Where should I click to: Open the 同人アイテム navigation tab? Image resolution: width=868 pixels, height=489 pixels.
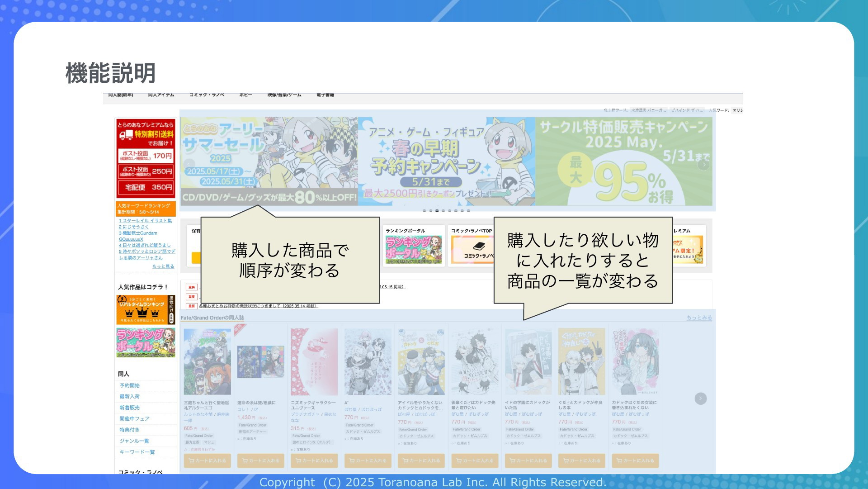pyautogui.click(x=161, y=95)
